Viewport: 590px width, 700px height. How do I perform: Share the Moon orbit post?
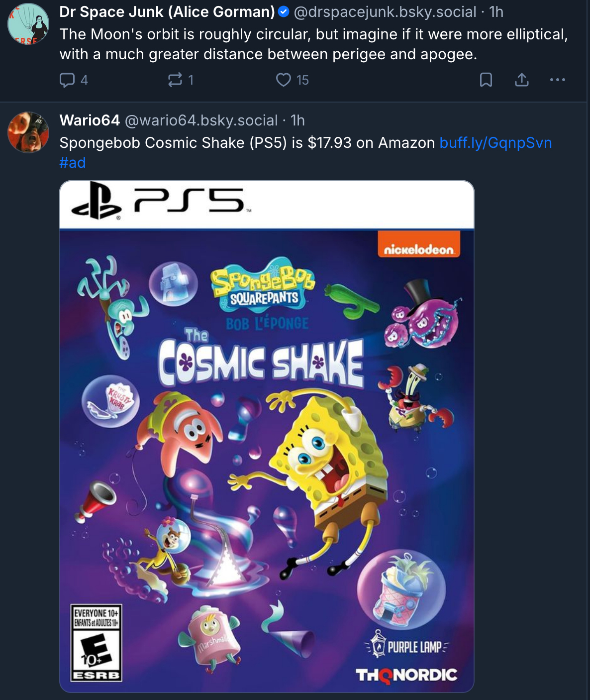click(521, 80)
